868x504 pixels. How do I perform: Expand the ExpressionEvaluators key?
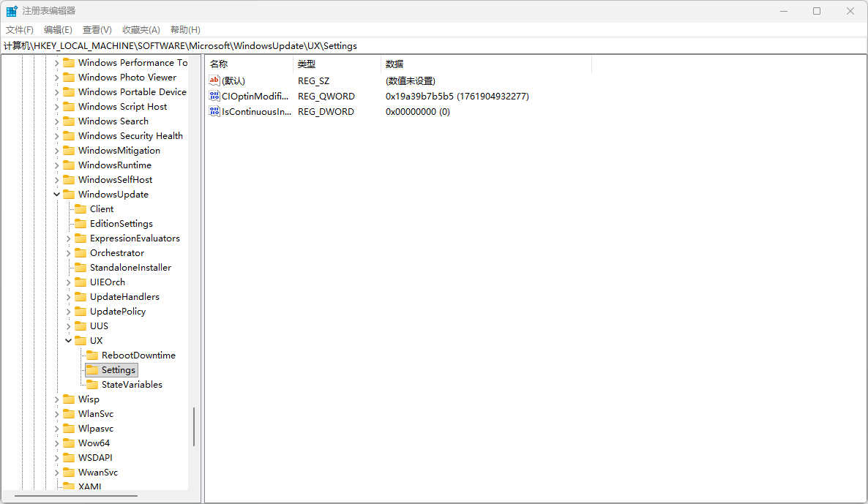coord(68,239)
